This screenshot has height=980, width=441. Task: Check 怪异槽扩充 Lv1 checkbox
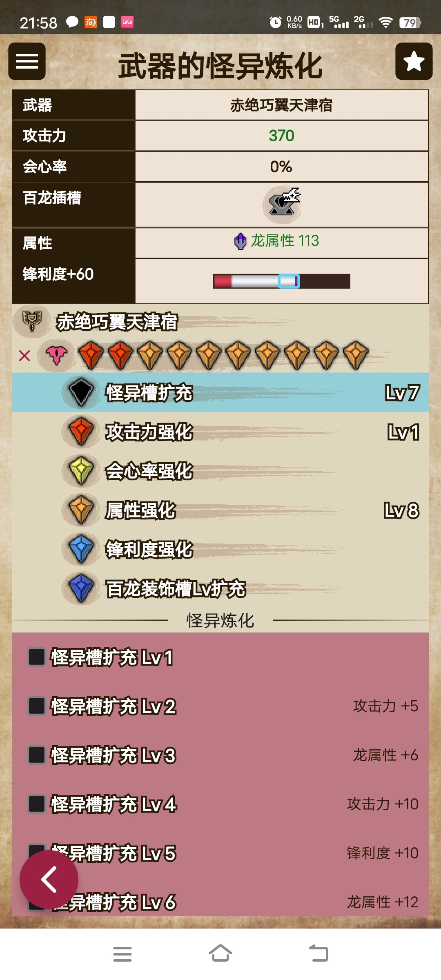[37, 657]
